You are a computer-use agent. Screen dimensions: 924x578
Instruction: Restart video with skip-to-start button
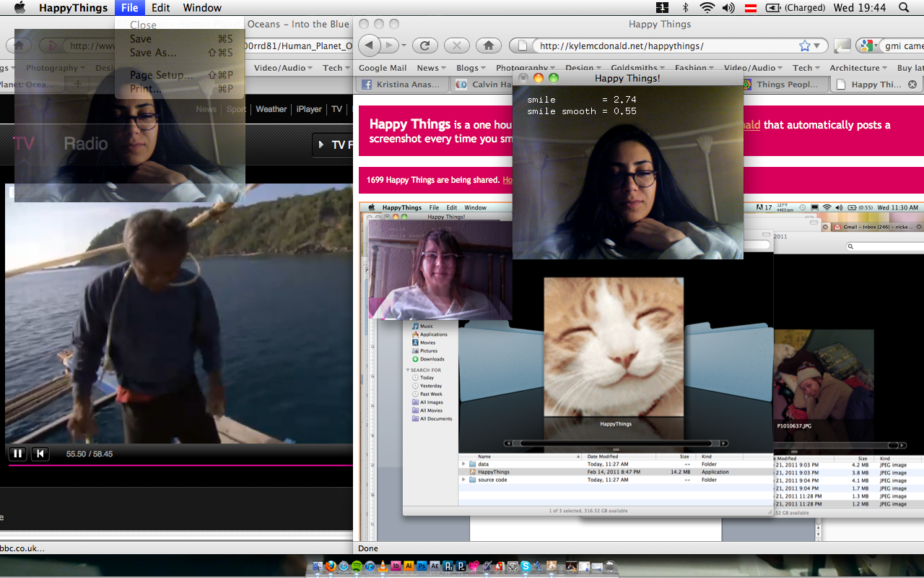click(40, 454)
